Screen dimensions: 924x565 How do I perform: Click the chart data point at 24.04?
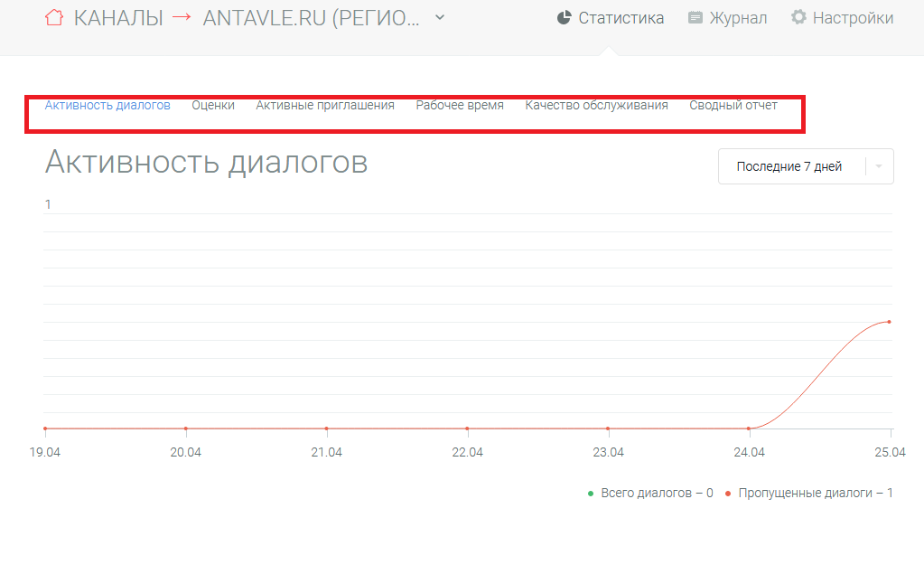point(749,428)
